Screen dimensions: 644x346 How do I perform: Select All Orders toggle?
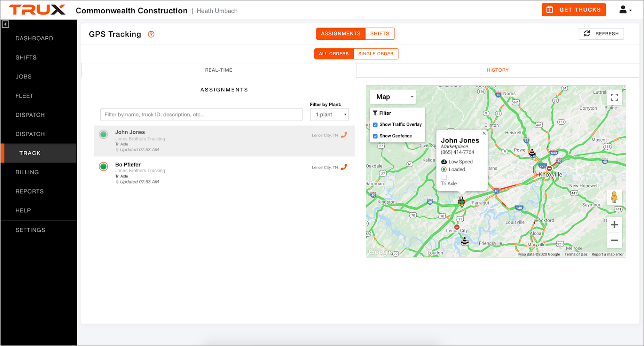pos(334,54)
